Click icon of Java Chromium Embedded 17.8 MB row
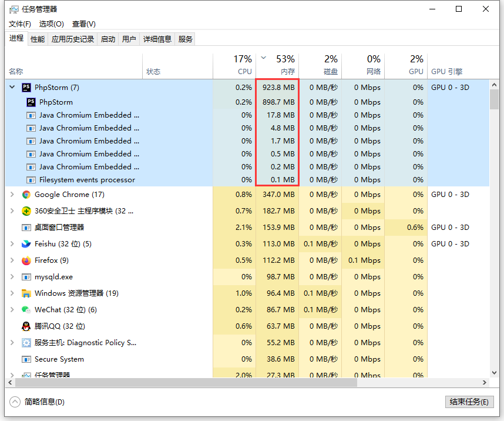Viewport: 504px width, 421px height. (31, 115)
